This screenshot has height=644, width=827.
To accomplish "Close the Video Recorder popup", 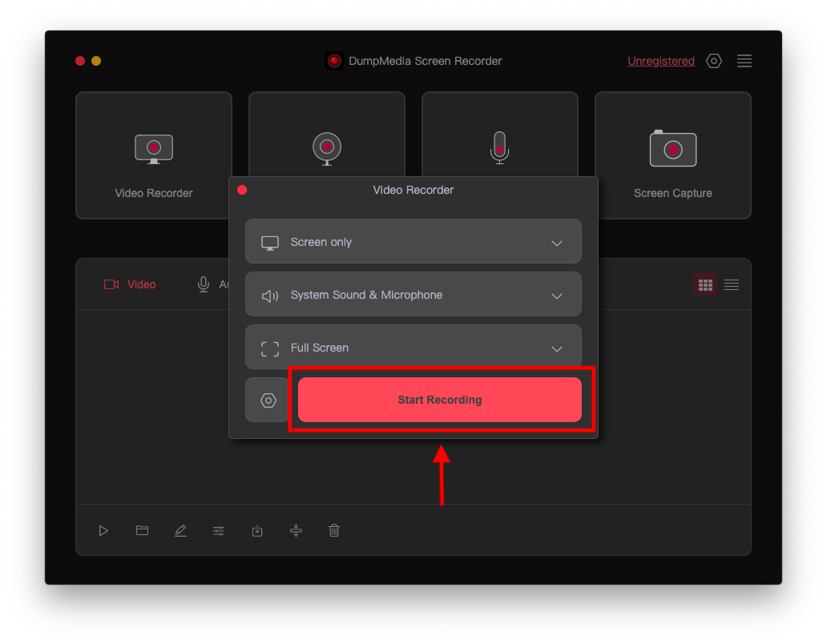I will pyautogui.click(x=242, y=190).
